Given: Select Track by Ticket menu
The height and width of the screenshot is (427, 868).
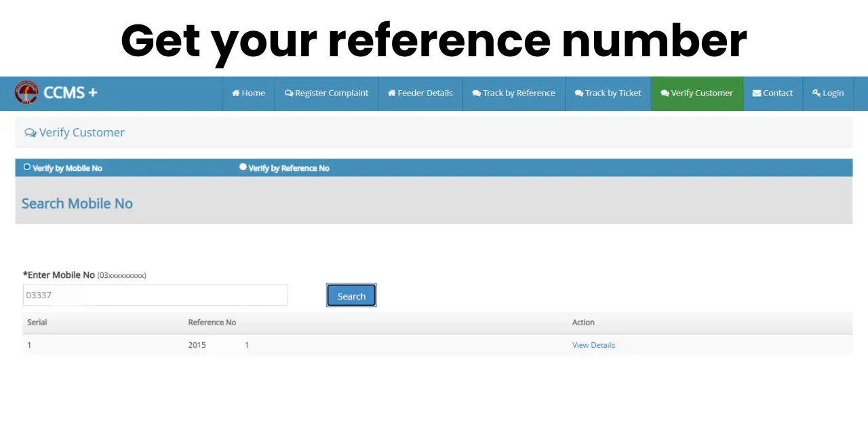Looking at the screenshot, I should point(608,93).
